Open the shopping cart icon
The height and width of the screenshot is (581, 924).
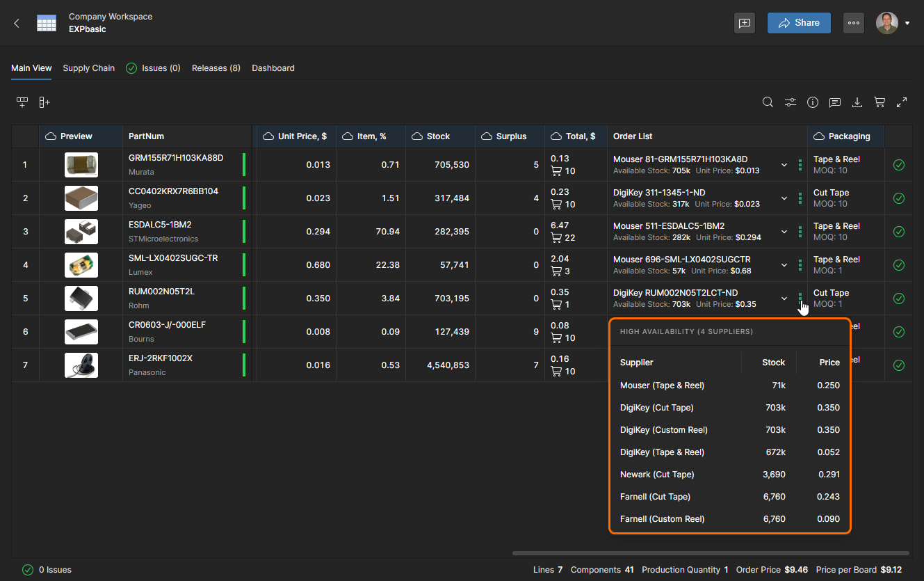coord(880,102)
